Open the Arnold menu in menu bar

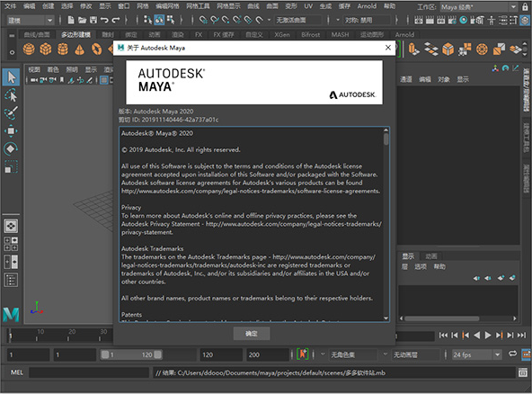pyautogui.click(x=367, y=6)
